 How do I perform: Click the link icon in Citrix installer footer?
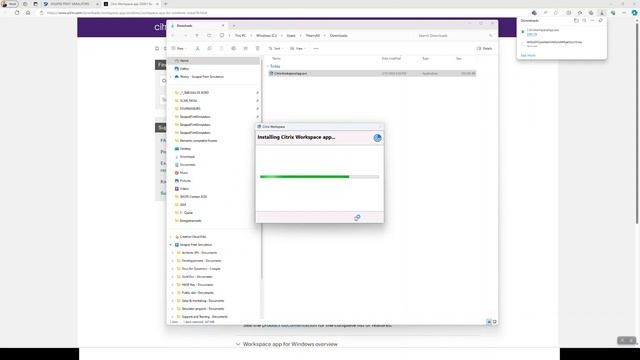[357, 218]
